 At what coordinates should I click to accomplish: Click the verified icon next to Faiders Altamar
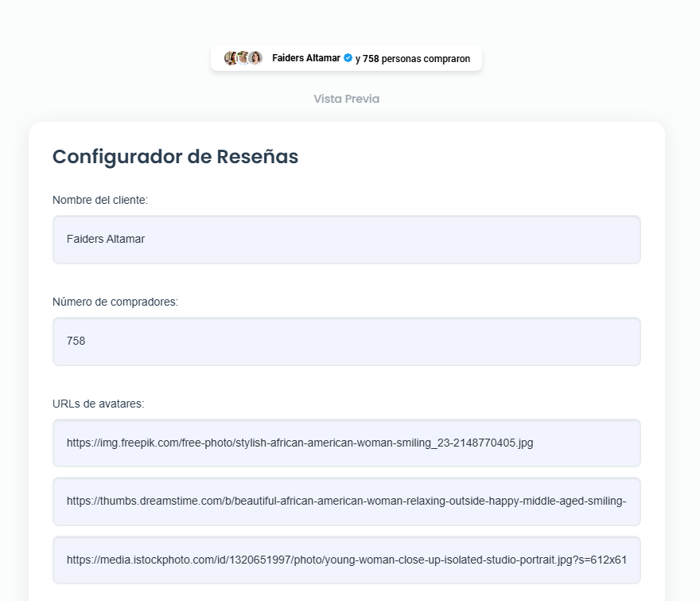347,57
